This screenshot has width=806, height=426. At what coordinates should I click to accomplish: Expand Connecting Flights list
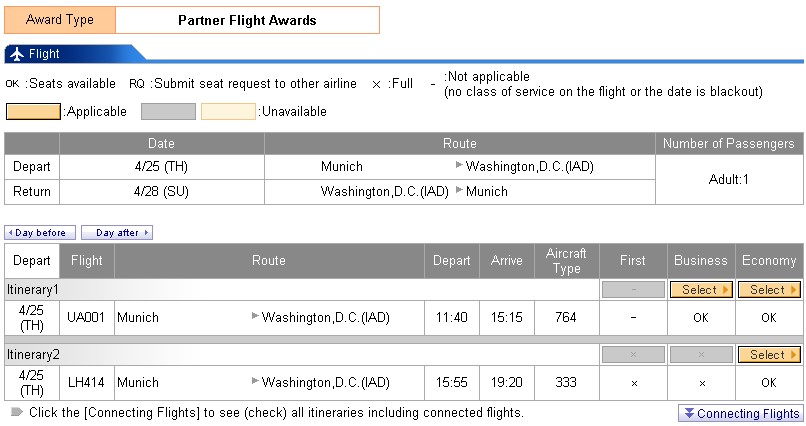click(x=740, y=414)
